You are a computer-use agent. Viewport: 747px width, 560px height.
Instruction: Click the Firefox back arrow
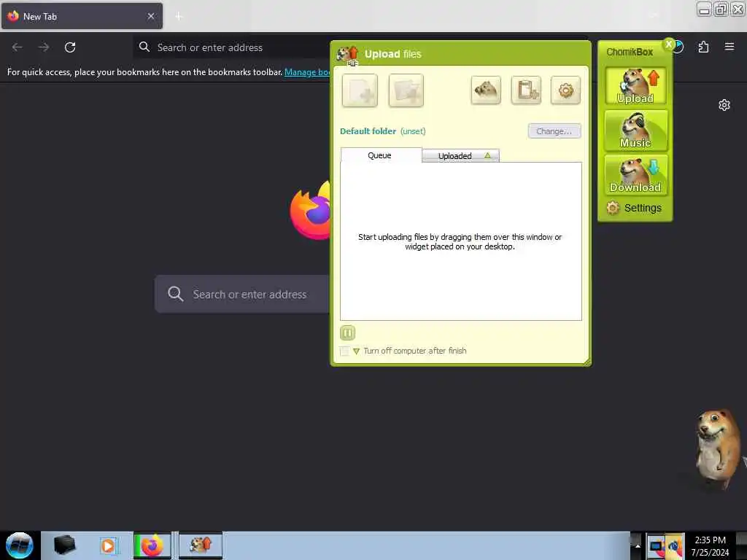(x=18, y=47)
